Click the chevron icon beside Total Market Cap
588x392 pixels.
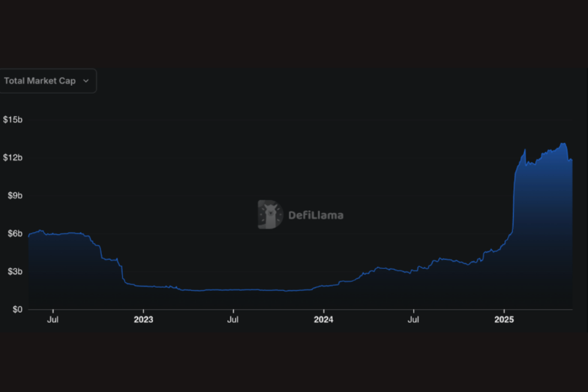click(x=85, y=80)
